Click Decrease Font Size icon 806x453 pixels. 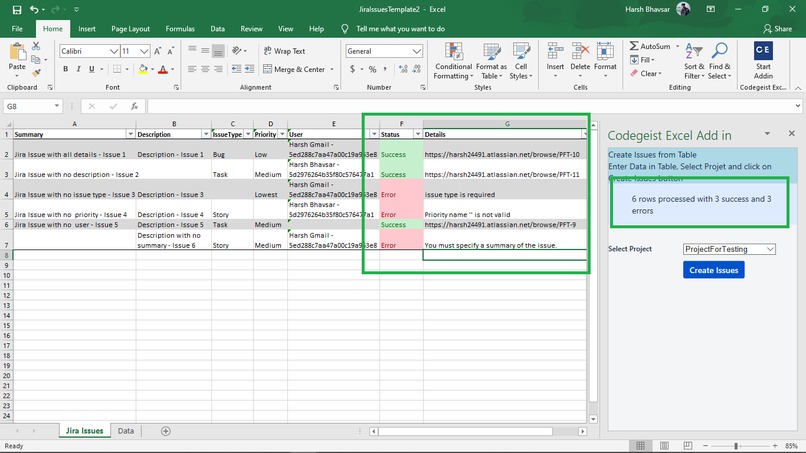(x=171, y=51)
